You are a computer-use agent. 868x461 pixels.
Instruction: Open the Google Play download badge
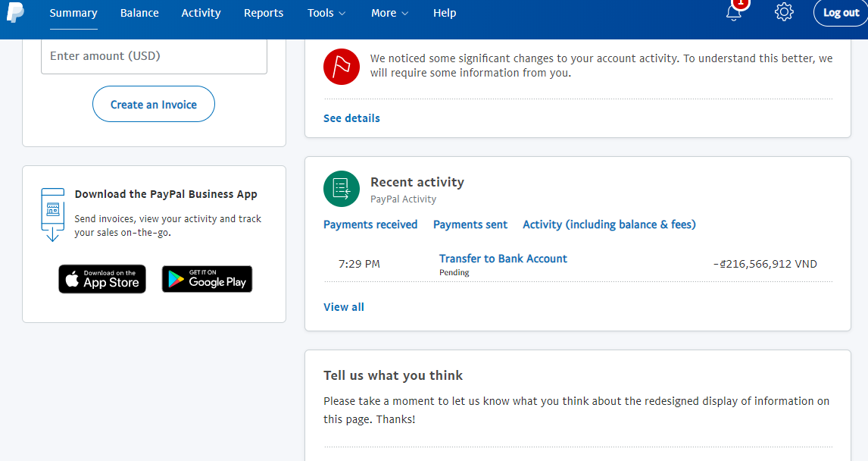[x=207, y=279]
